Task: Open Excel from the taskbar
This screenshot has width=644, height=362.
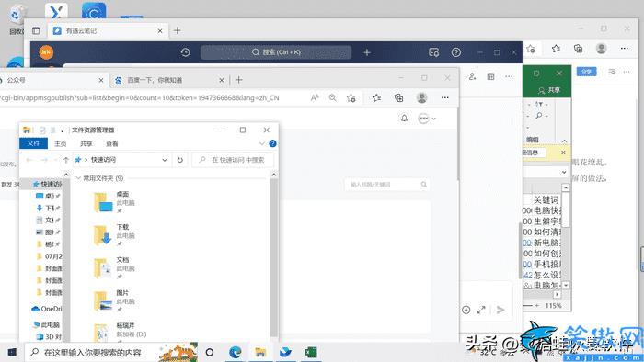Action: pos(311,352)
